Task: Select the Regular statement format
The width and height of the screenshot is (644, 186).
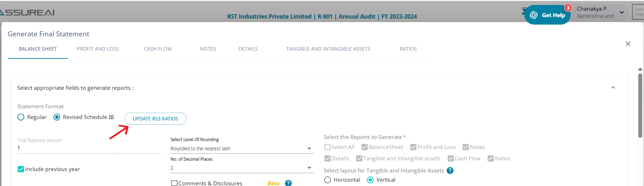Action: point(21,117)
